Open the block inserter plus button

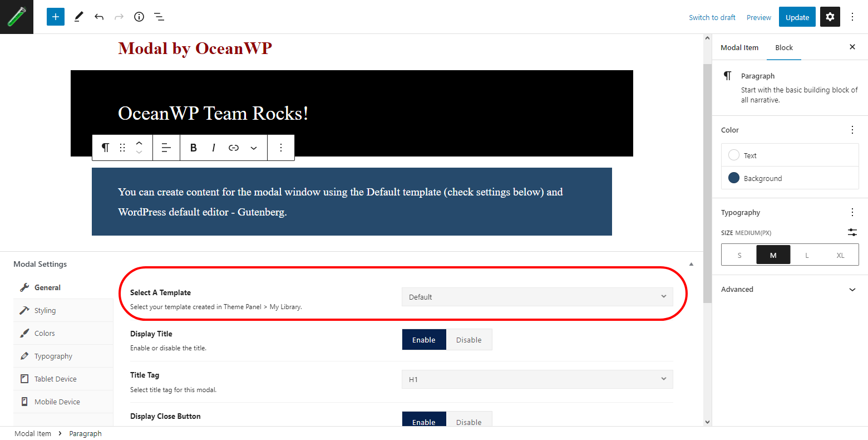56,17
